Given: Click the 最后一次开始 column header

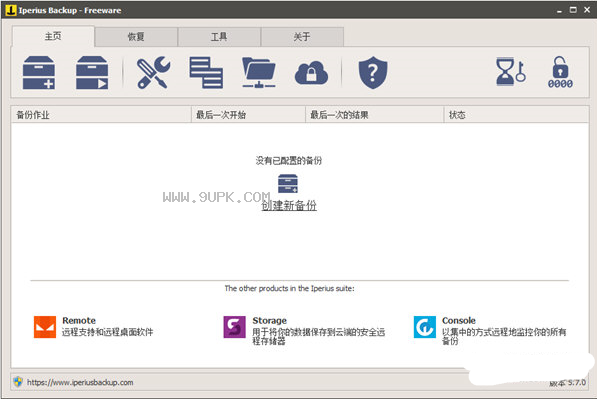Looking at the screenshot, I should 248,115.
